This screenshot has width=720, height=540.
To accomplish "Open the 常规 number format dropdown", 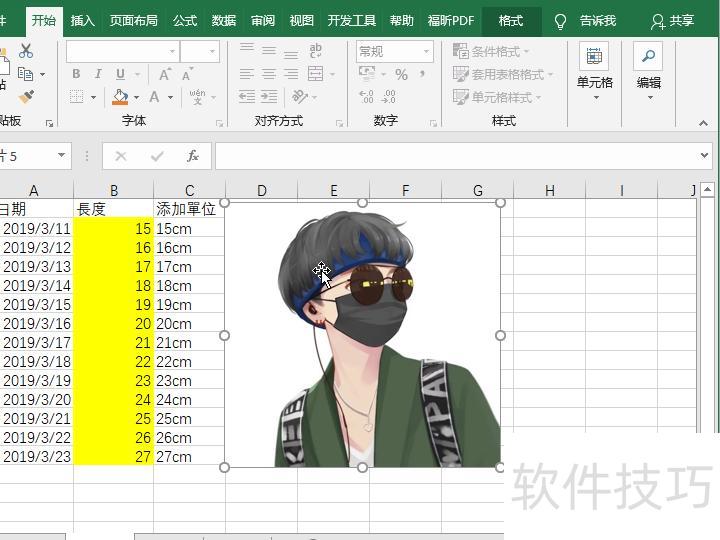I will [x=426, y=51].
